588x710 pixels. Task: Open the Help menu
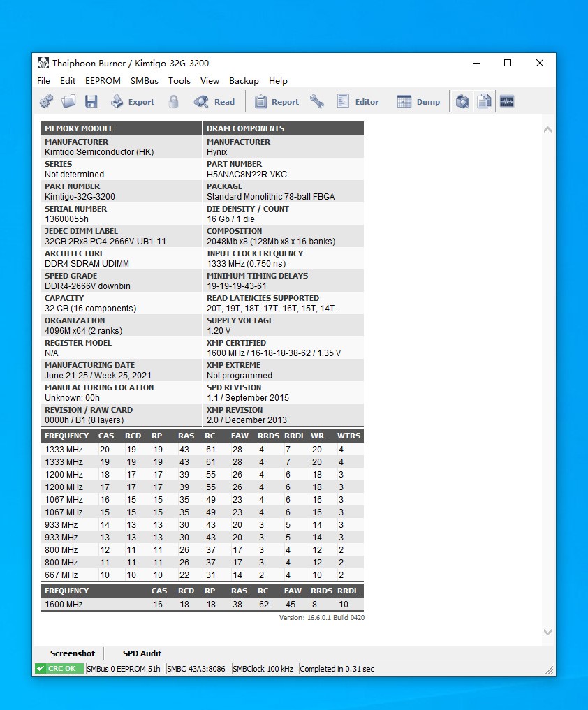point(278,80)
